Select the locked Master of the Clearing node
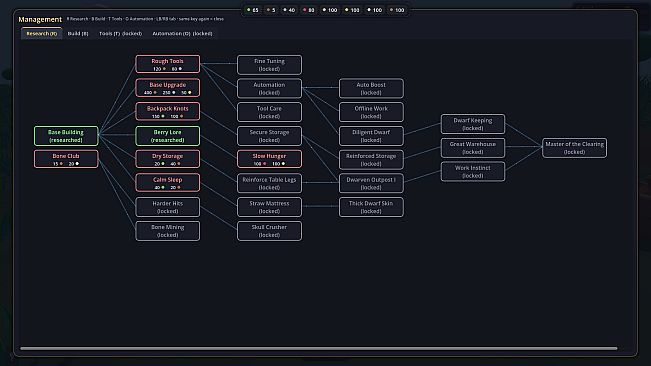The width and height of the screenshot is (651, 366). tap(575, 148)
